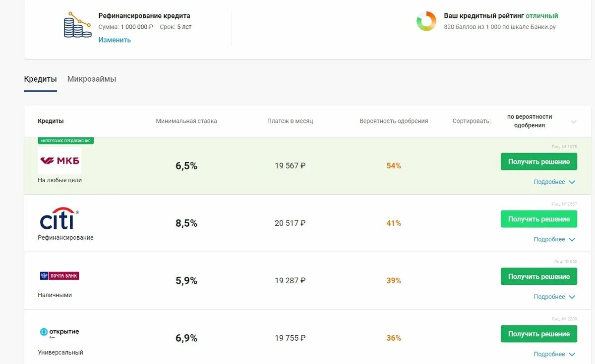Open the Открытие bank logo
Image resolution: width=595 pixels, height=364 pixels.
pos(59,332)
